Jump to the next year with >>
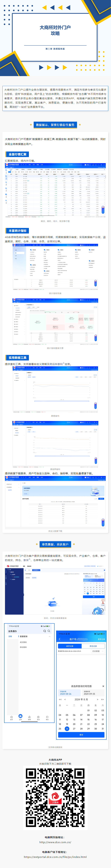 pyautogui.click(x=102, y=699)
